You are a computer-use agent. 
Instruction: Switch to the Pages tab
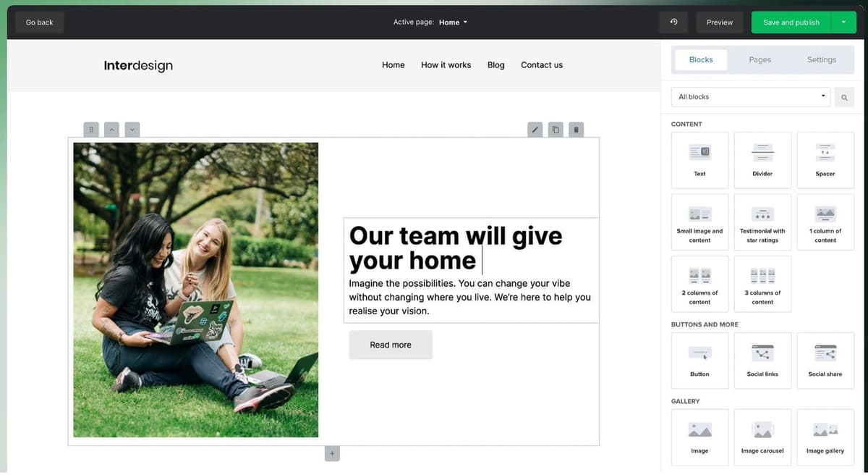pos(759,60)
